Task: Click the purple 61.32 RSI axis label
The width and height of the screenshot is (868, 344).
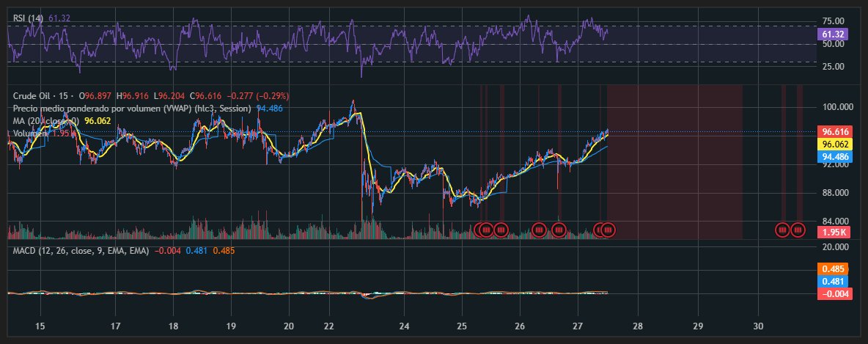Action: tap(833, 34)
